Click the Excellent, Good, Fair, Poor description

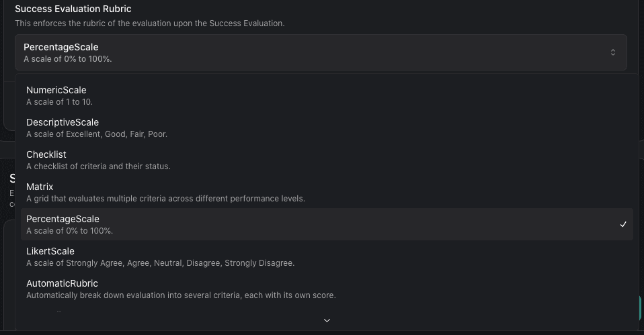97,134
